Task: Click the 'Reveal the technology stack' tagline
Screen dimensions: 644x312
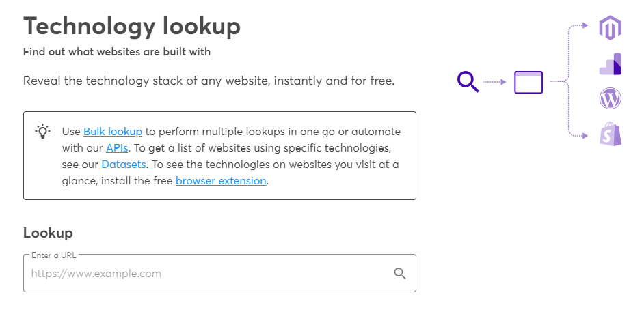Action: point(209,81)
